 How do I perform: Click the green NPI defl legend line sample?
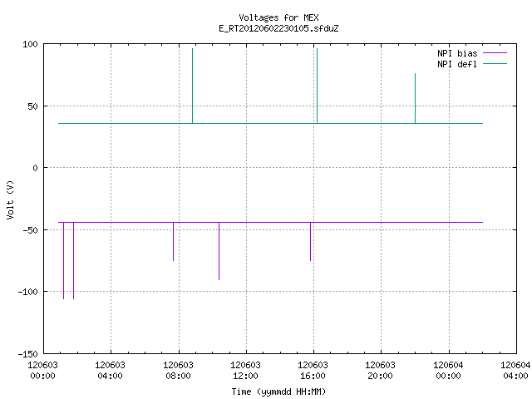point(495,64)
